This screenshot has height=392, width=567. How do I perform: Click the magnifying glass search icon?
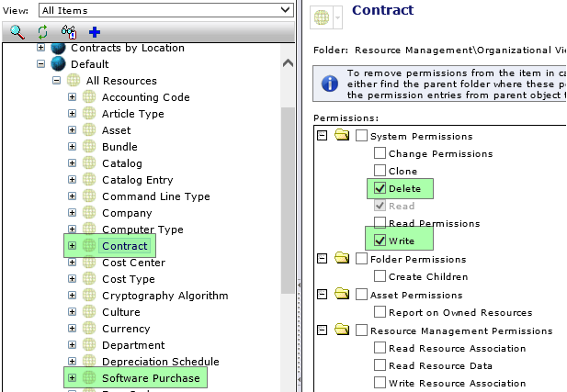tap(17, 32)
